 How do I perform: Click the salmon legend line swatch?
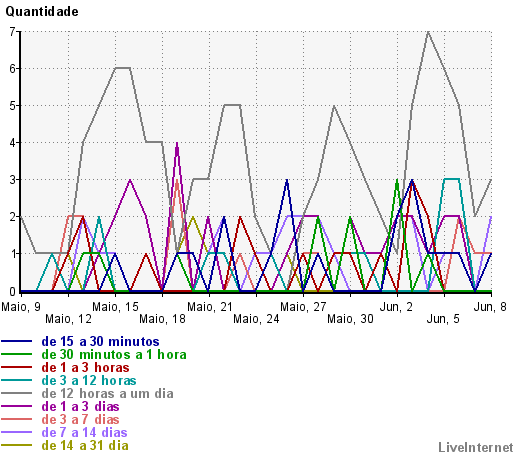tap(17, 420)
